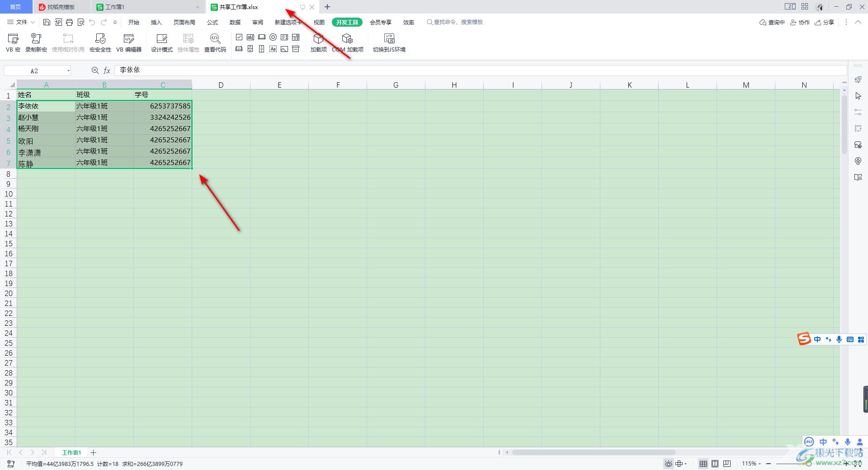Switch to normal grid view
Viewport: 868px width, 470px height.
click(x=703, y=464)
